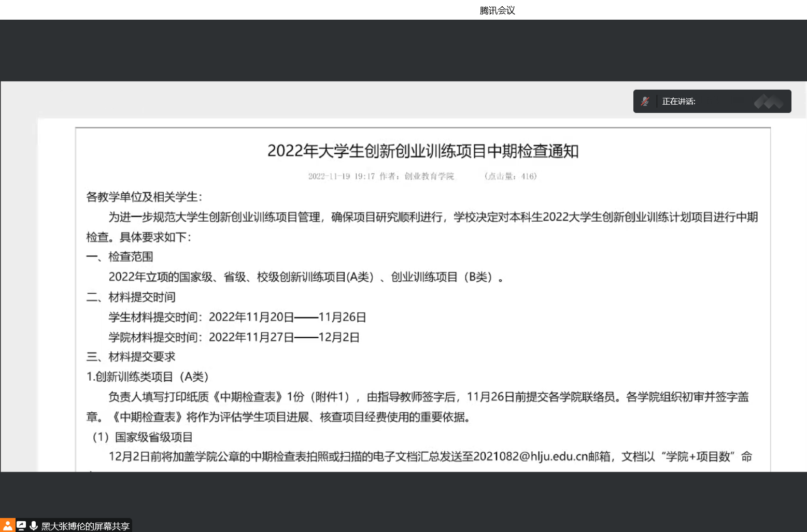This screenshot has height=532, width=807.
Task: Select the 黑大张博伦的屏幕共享 label
Action: coord(85,526)
